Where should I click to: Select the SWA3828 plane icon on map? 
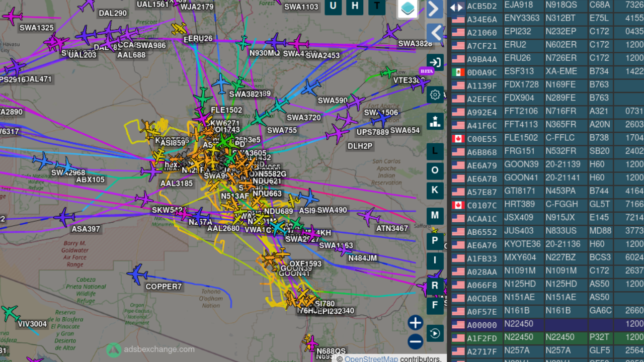[392, 32]
